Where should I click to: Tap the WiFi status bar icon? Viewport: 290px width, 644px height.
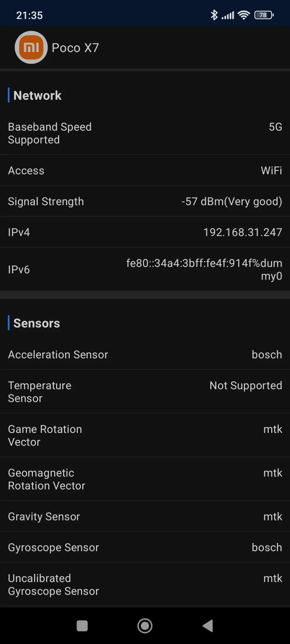pos(244,15)
